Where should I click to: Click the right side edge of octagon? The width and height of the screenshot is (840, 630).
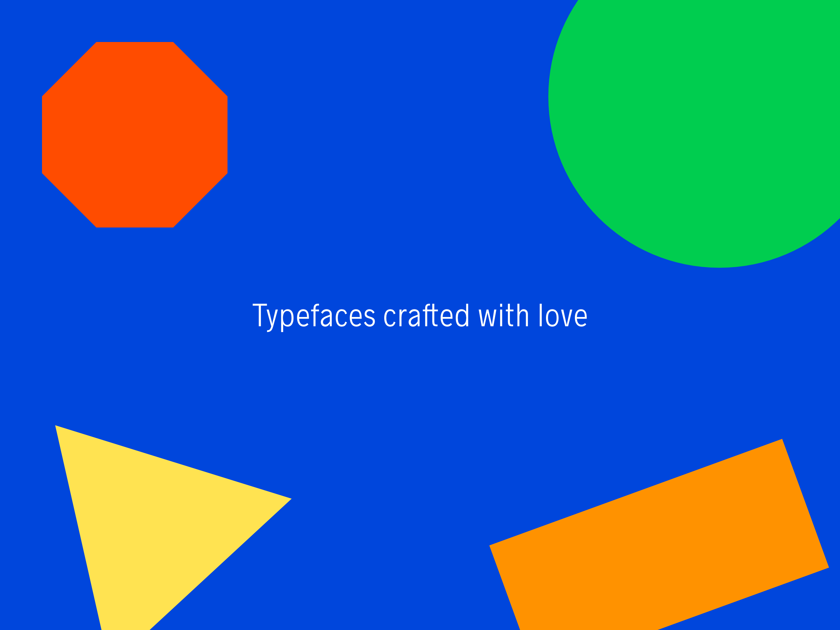pos(226,135)
